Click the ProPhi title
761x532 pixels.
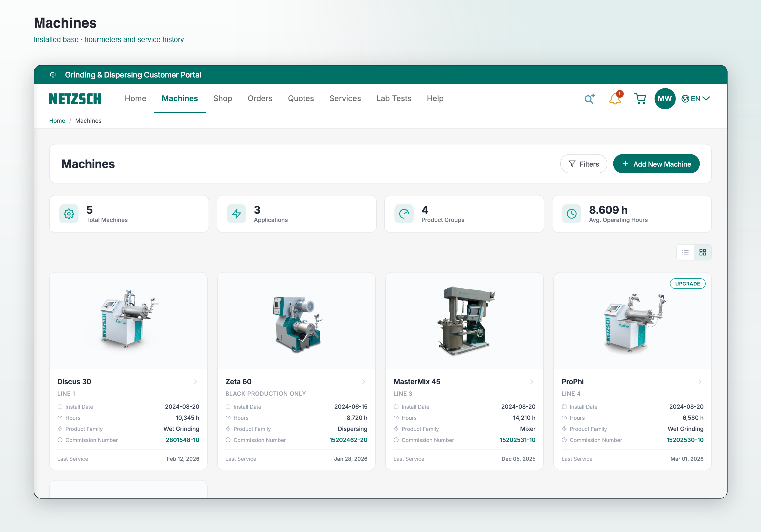click(x=572, y=382)
